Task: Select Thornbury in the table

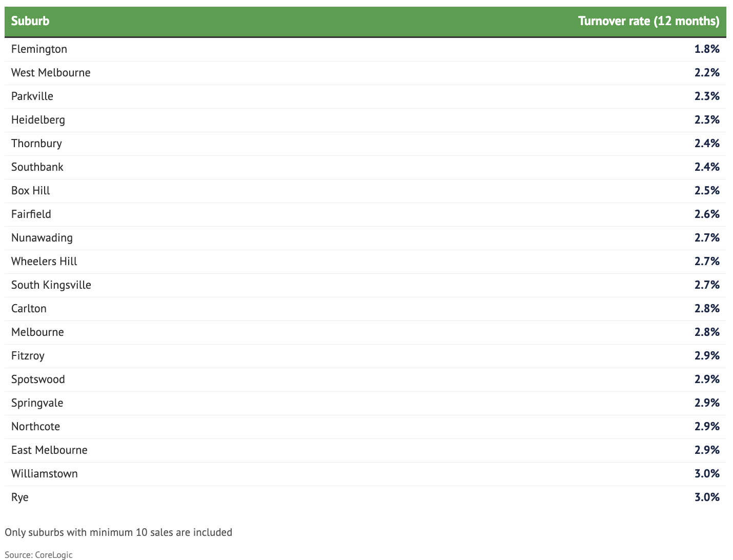Action: 36,144
